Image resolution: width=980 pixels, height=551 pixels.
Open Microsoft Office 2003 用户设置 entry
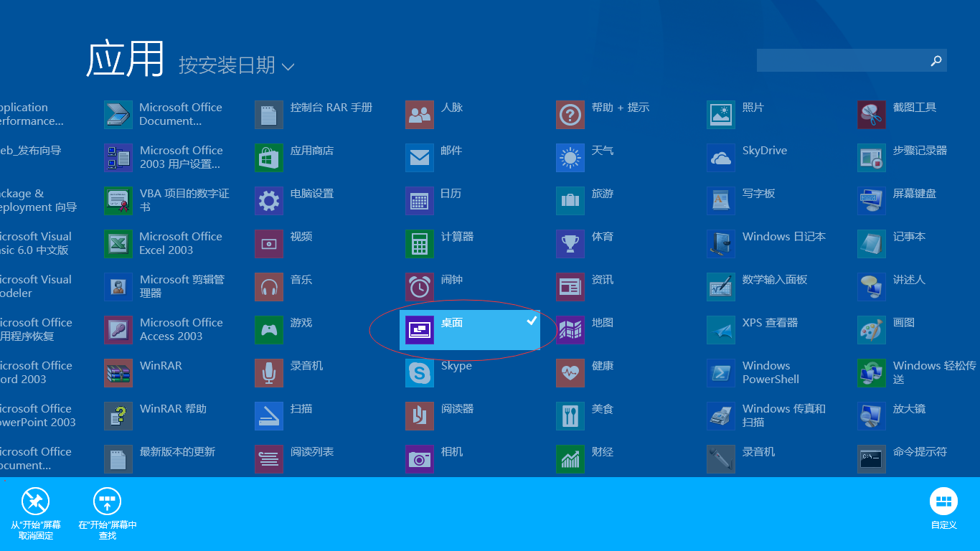164,158
